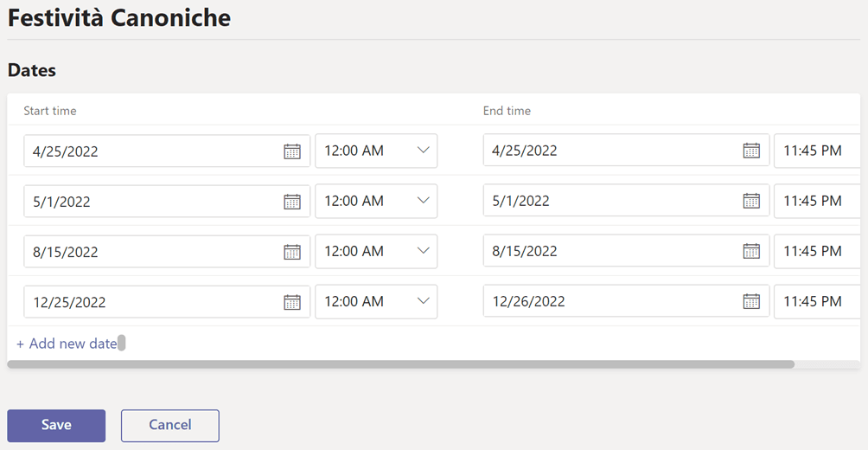Click the 8/15/2022 start date field
868x450 pixels.
167,252
